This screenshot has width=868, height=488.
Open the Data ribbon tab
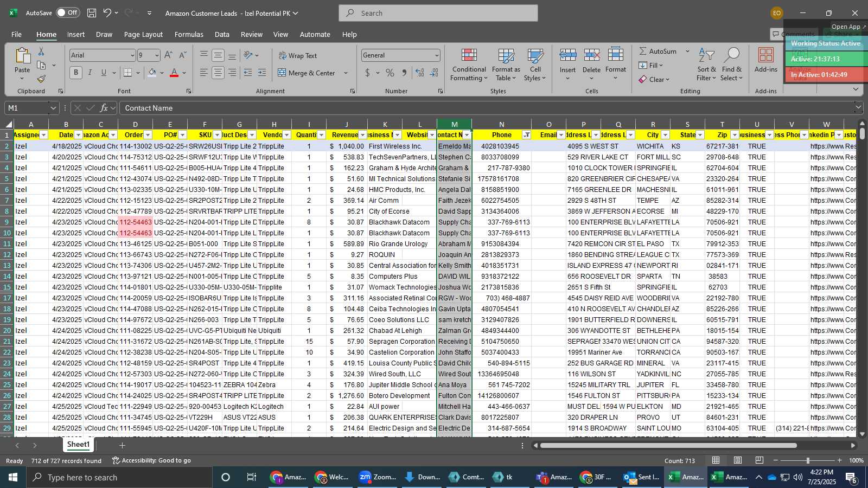click(x=222, y=34)
